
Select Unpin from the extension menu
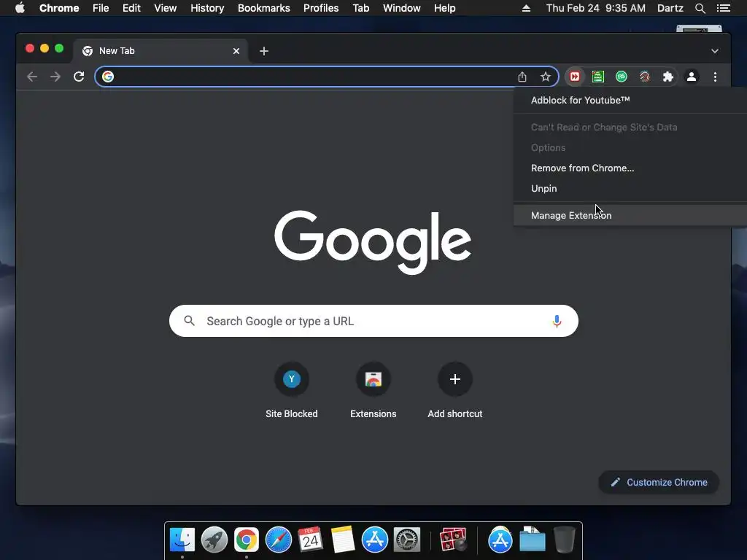[x=630, y=189]
